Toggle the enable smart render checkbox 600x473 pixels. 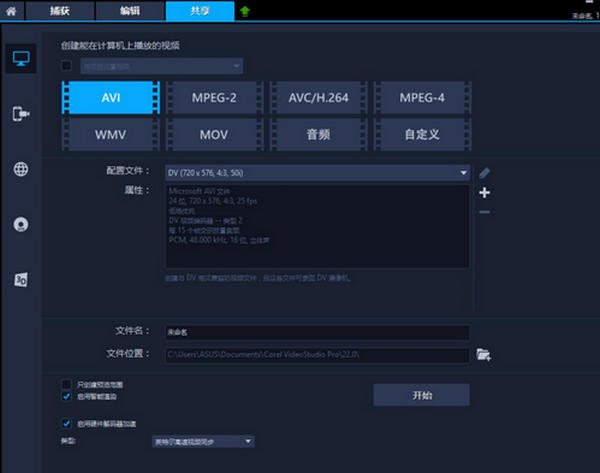(x=67, y=396)
